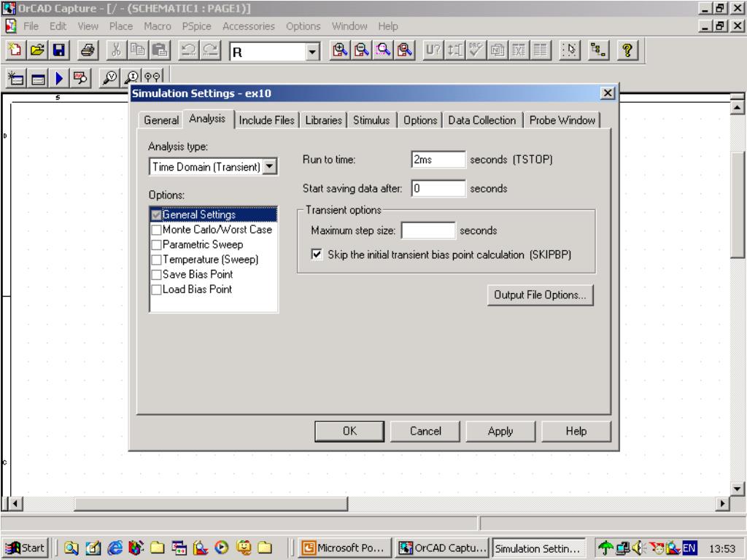This screenshot has width=747, height=560.
Task: Zoom in on the schematic
Action: point(340,50)
